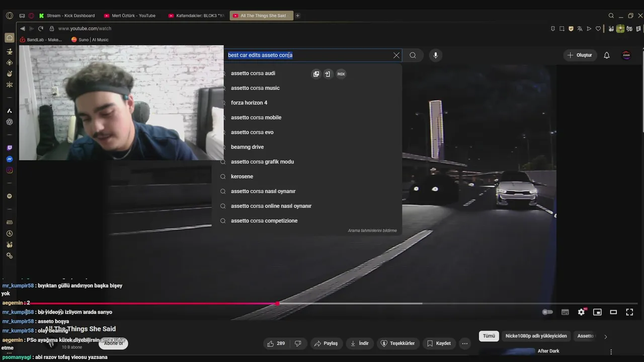This screenshot has width=644, height=362.
Task: Open the Opera GX main menu logo
Action: (10, 16)
